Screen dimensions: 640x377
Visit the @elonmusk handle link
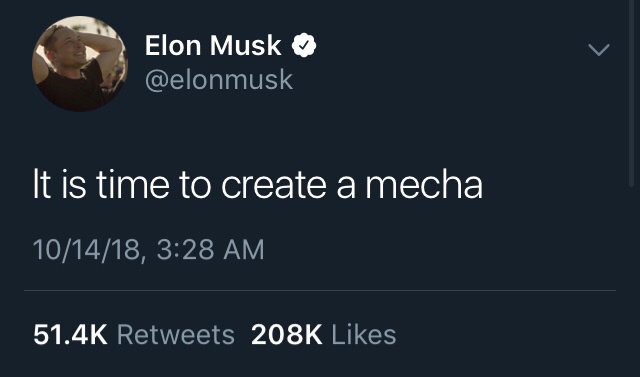[219, 80]
